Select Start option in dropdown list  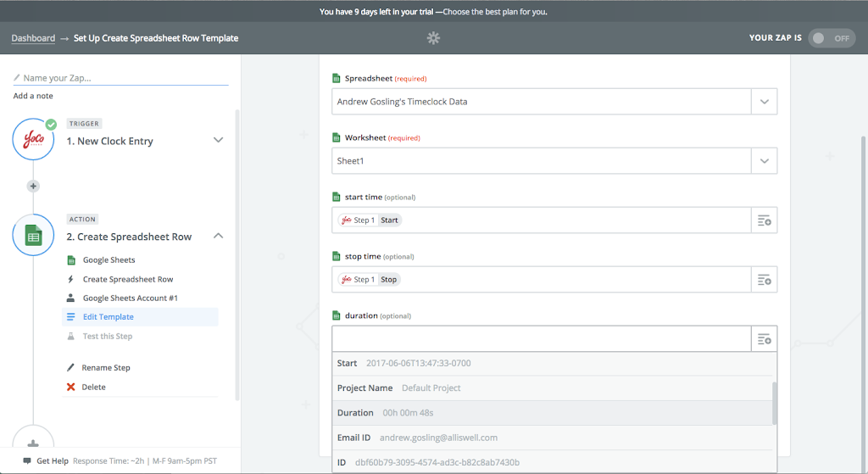(x=554, y=363)
